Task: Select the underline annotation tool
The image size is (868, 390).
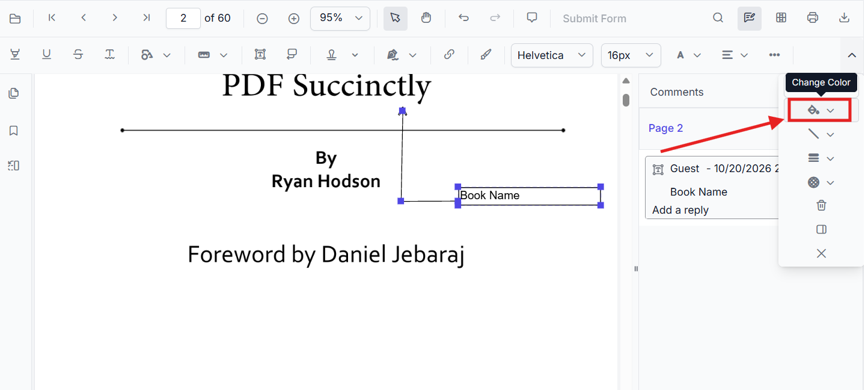Action: point(46,55)
